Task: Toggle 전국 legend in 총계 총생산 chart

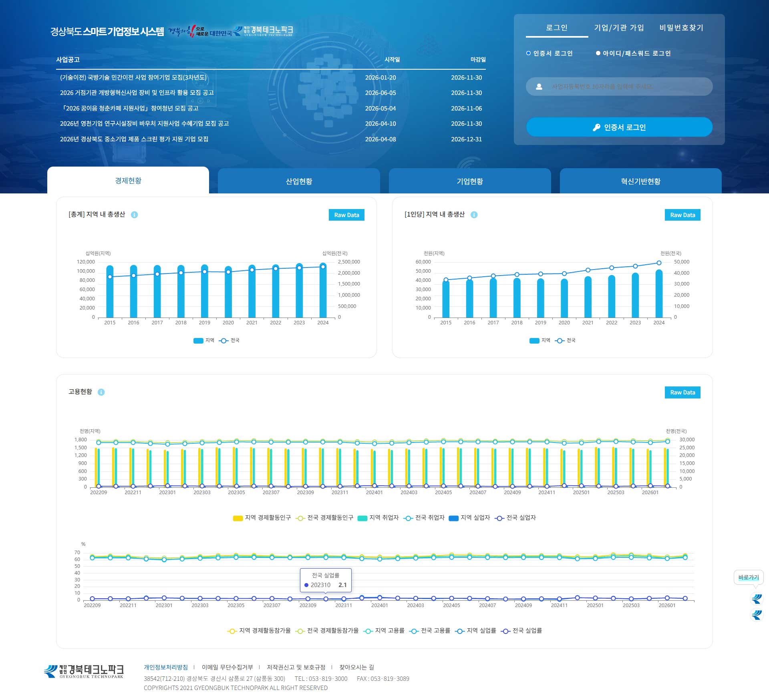Action: (x=229, y=340)
